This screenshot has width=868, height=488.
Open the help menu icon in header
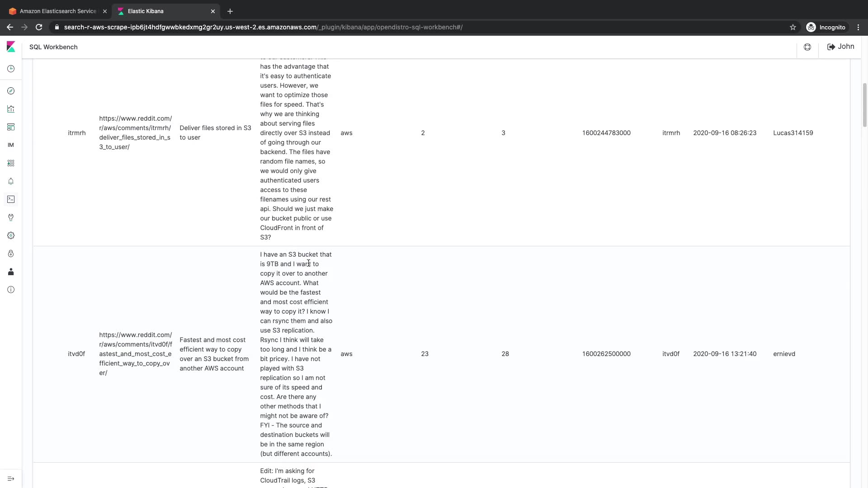point(807,47)
